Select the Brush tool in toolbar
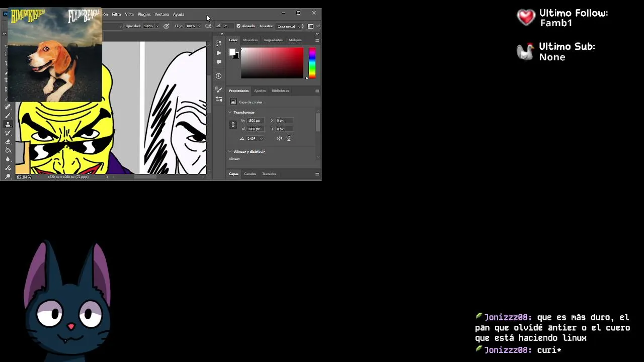This screenshot has height=362, width=644. [8, 116]
